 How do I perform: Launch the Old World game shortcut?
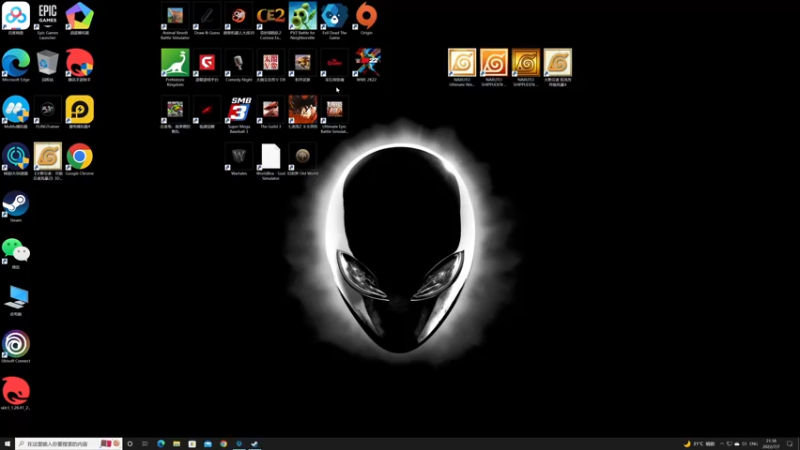(303, 159)
